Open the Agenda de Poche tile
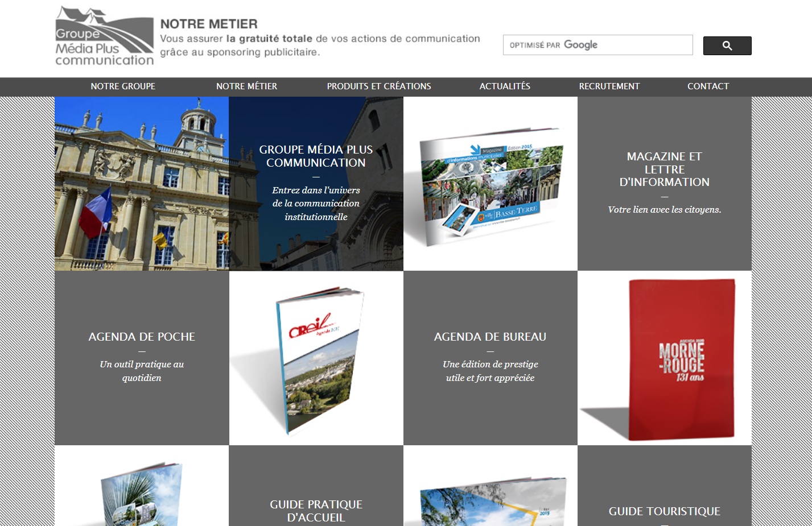Image resolution: width=812 pixels, height=526 pixels. click(142, 358)
